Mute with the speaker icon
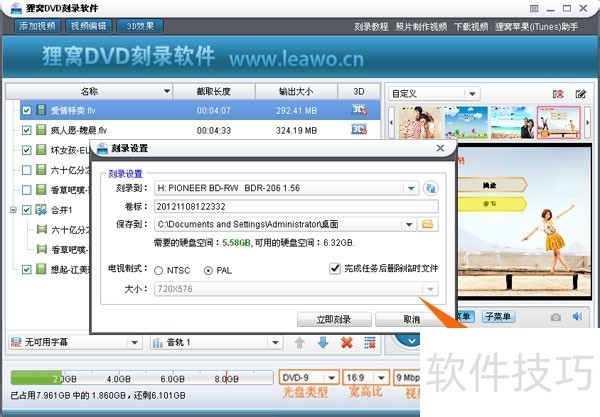Screen dimensions: 600x417 pos(577,316)
